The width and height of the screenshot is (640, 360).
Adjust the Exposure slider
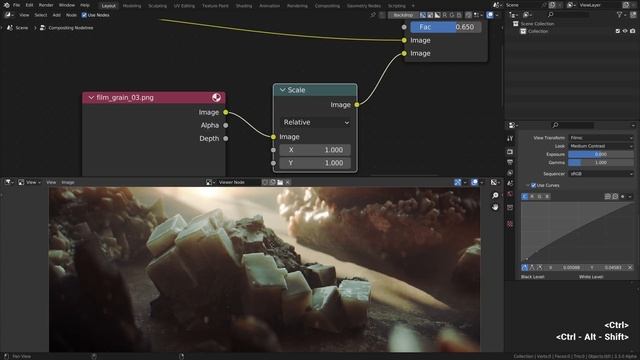(600, 154)
